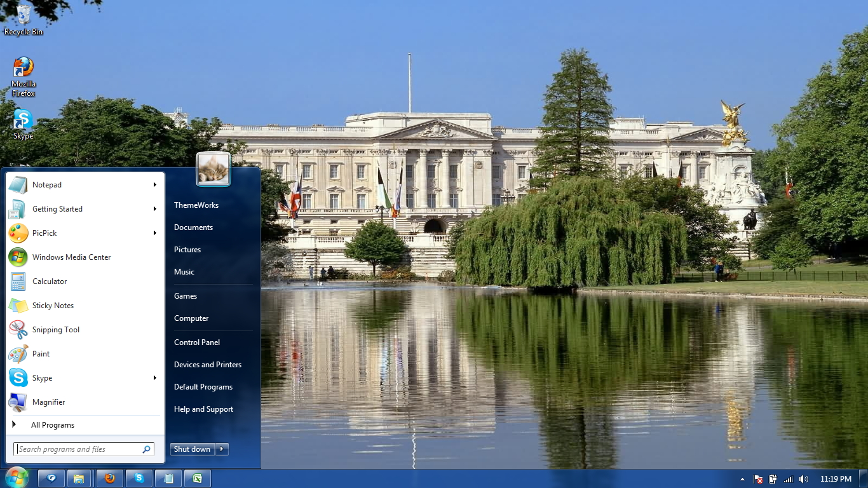Screen dimensions: 868x488
Task: Open the Action Center flag in system tray
Action: [757, 479]
